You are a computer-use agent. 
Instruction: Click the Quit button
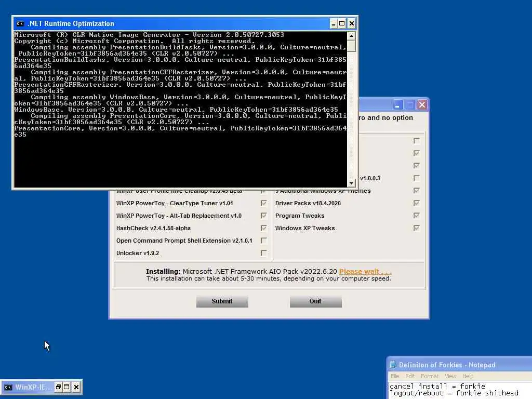click(x=315, y=301)
